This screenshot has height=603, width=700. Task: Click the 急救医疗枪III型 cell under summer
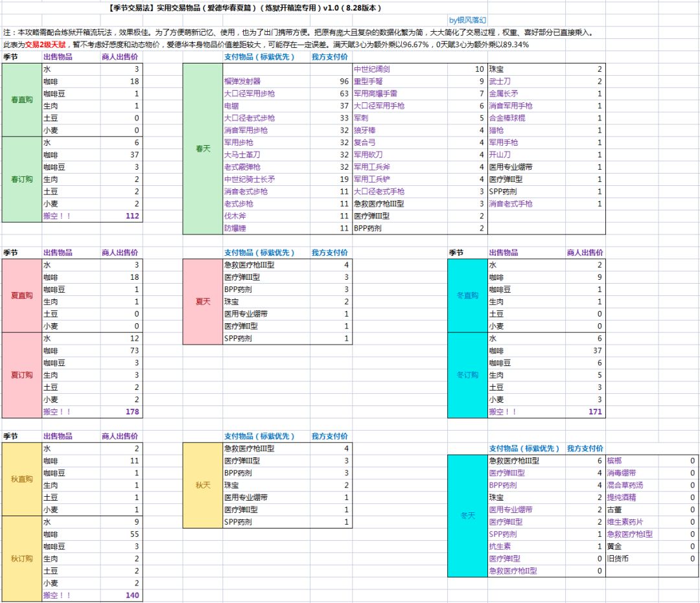coord(266,265)
